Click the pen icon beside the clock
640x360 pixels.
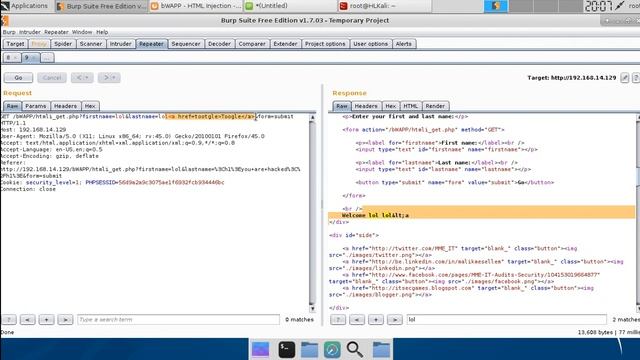(x=620, y=6)
